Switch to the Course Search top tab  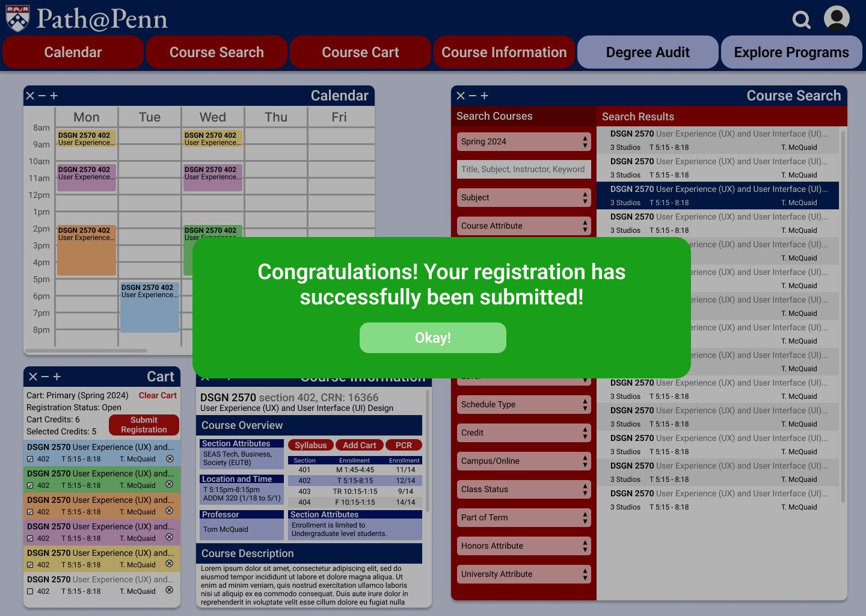(x=216, y=52)
